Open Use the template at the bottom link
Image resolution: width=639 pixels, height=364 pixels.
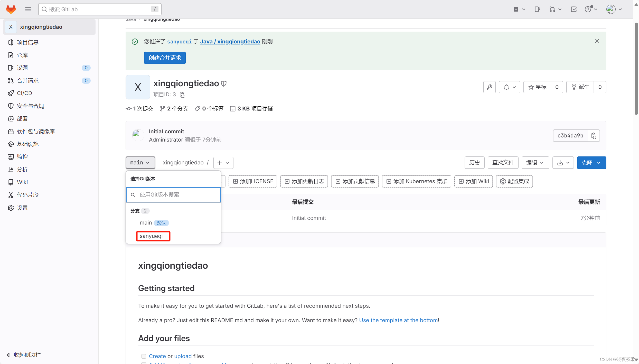pyautogui.click(x=398, y=320)
